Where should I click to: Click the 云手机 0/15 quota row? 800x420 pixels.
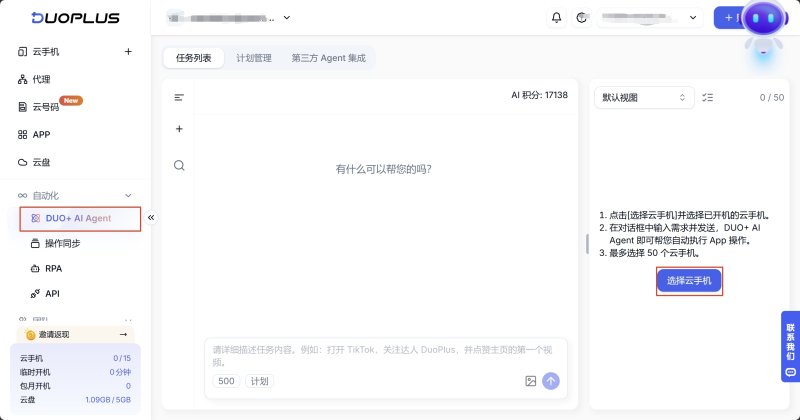76,358
